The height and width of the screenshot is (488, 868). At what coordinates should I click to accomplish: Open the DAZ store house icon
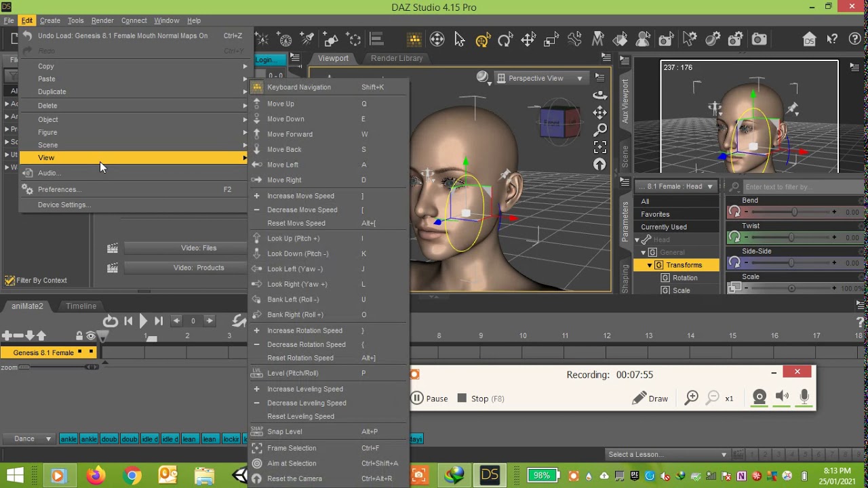click(x=809, y=40)
